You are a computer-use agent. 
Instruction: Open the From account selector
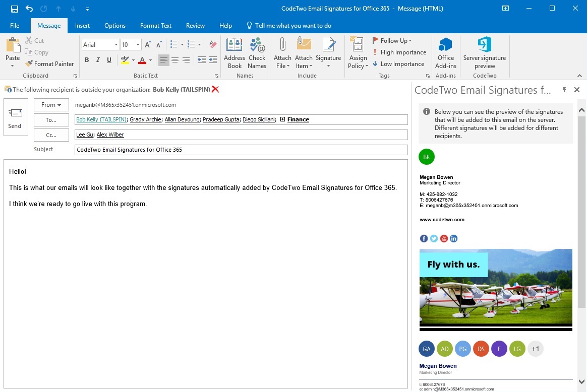[x=51, y=105]
